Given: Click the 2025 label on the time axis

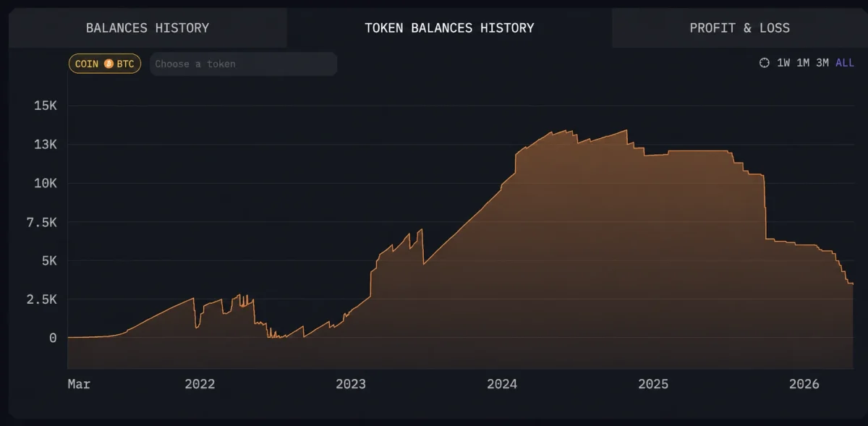Looking at the screenshot, I should tap(653, 384).
